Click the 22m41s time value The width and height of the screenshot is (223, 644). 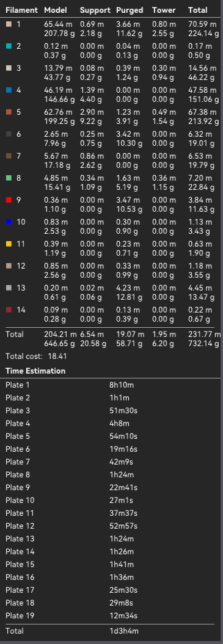[x=123, y=488]
